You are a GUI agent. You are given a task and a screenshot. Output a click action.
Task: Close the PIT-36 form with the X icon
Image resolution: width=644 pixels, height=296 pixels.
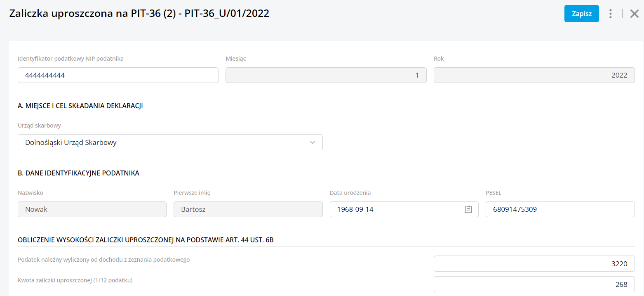635,14
